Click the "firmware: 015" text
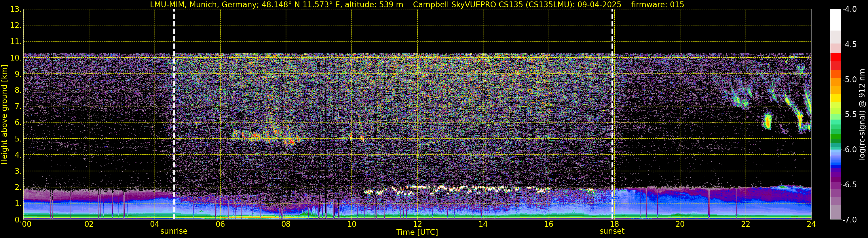The width and height of the screenshot is (868, 238). [657, 5]
